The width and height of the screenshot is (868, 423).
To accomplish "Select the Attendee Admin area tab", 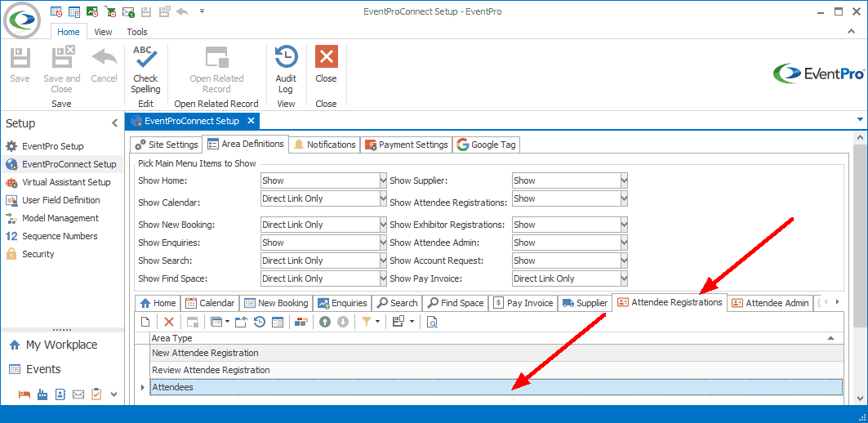I will click(770, 303).
